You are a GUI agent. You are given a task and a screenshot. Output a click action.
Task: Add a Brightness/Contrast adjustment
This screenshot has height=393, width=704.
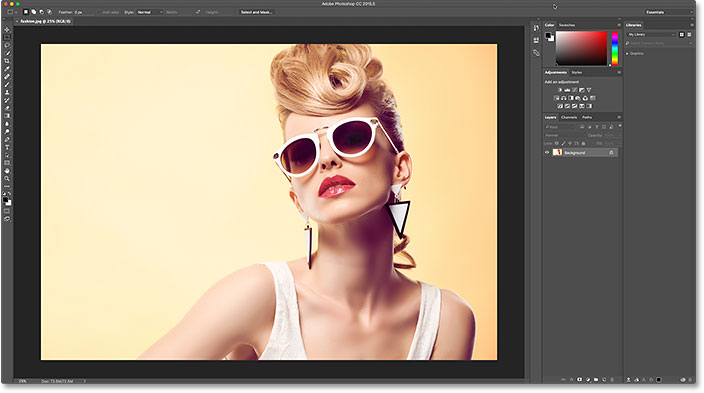[560, 90]
